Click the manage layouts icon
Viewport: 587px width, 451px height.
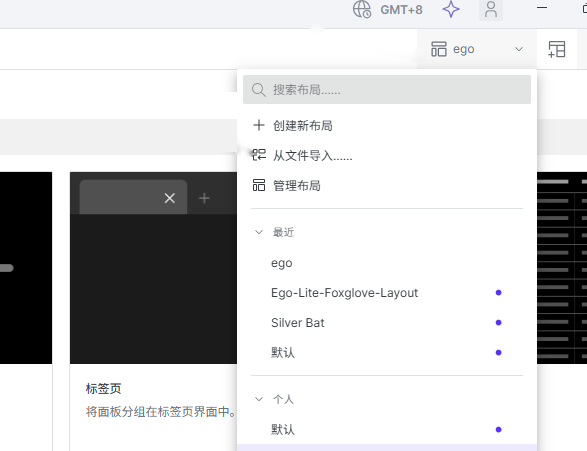point(259,185)
